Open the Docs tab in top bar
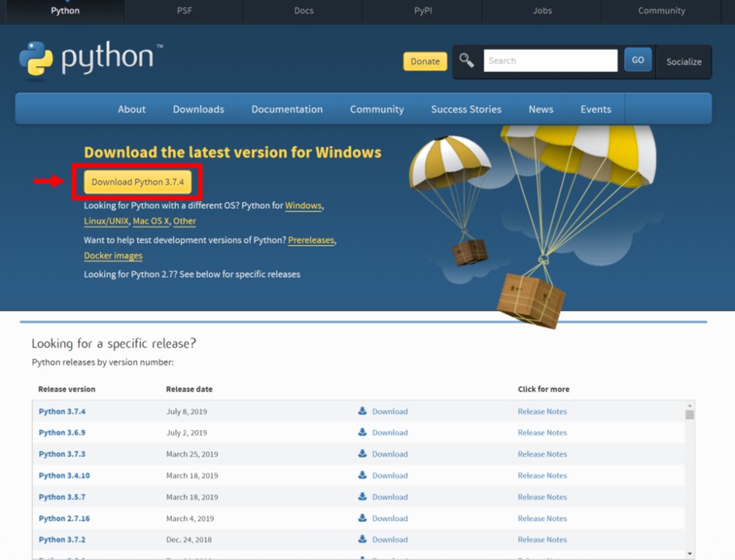The width and height of the screenshot is (735, 560). [x=304, y=11]
